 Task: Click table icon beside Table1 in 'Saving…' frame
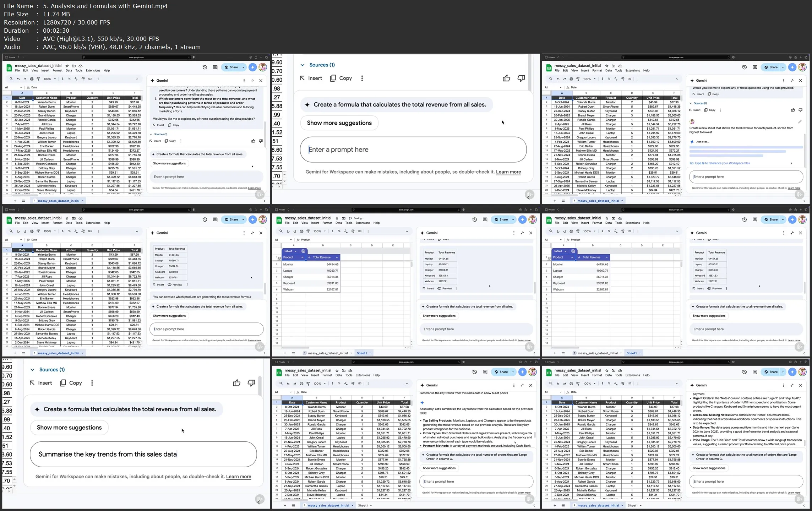303,251
